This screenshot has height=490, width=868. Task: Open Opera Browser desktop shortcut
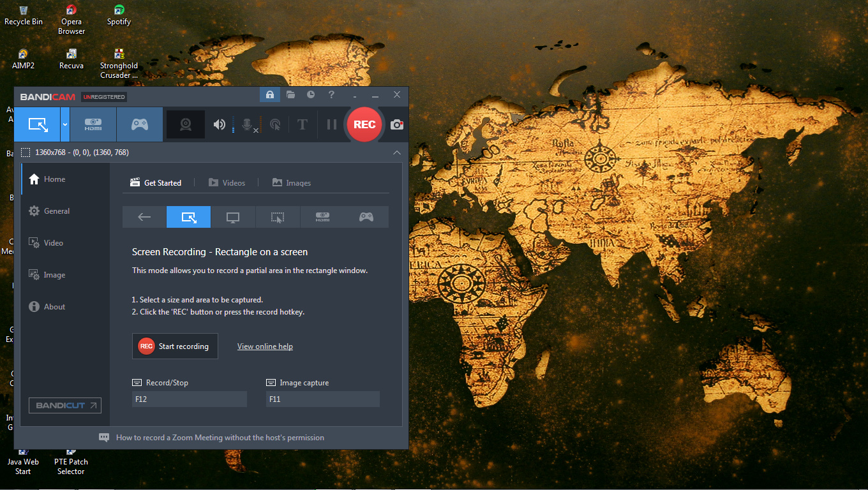coord(71,19)
